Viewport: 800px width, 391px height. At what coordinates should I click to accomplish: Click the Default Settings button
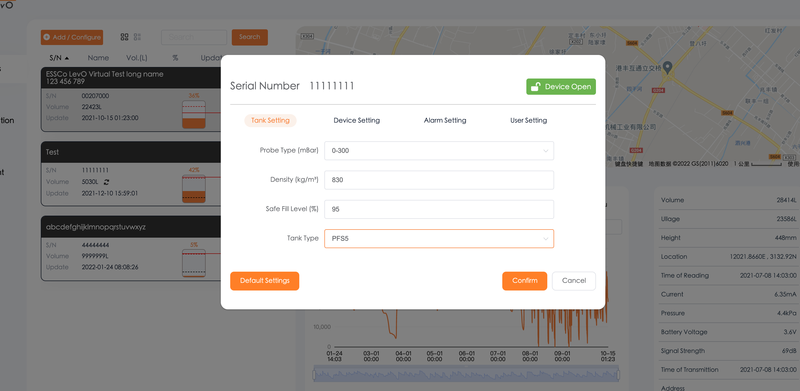coord(264,281)
